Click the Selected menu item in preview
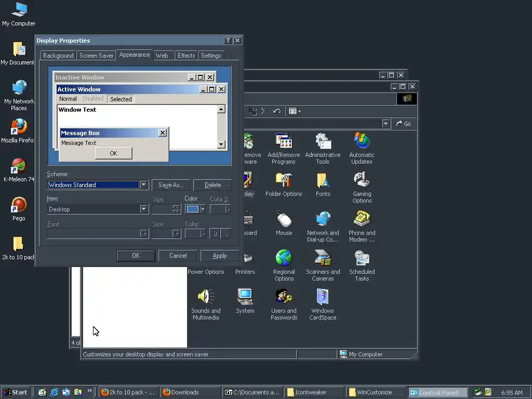Viewport: 532px width, 399px height. click(x=121, y=99)
